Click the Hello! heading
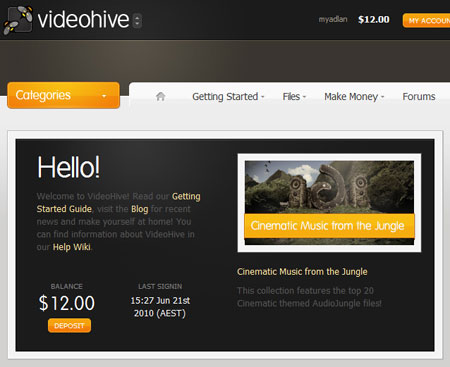The width and height of the screenshot is (450, 367). pos(68,167)
